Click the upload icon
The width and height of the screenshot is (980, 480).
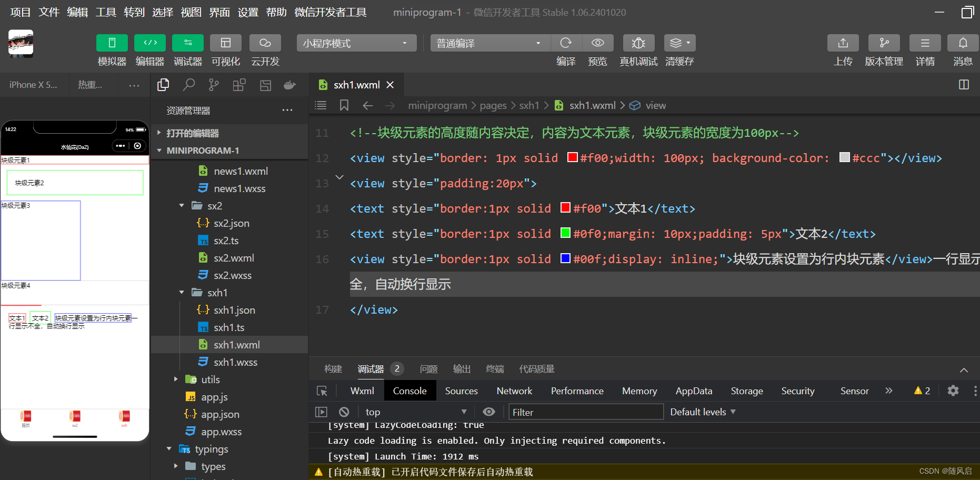843,43
